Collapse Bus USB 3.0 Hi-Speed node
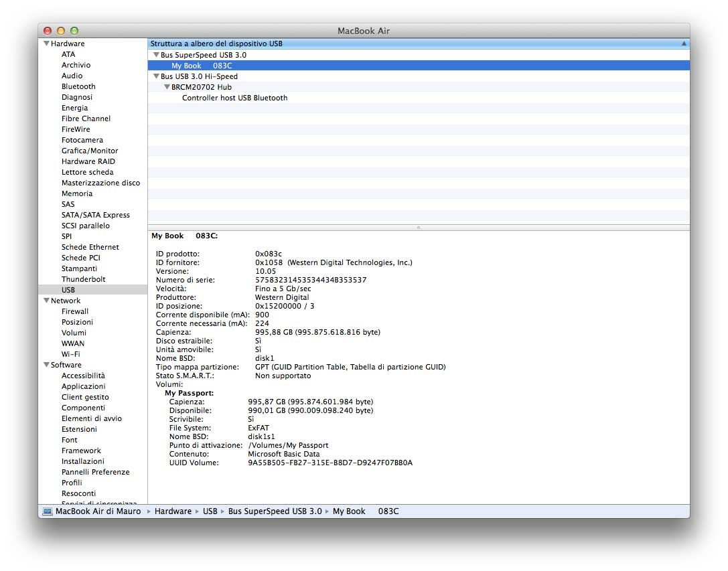The width and height of the screenshot is (728, 571). 156,76
